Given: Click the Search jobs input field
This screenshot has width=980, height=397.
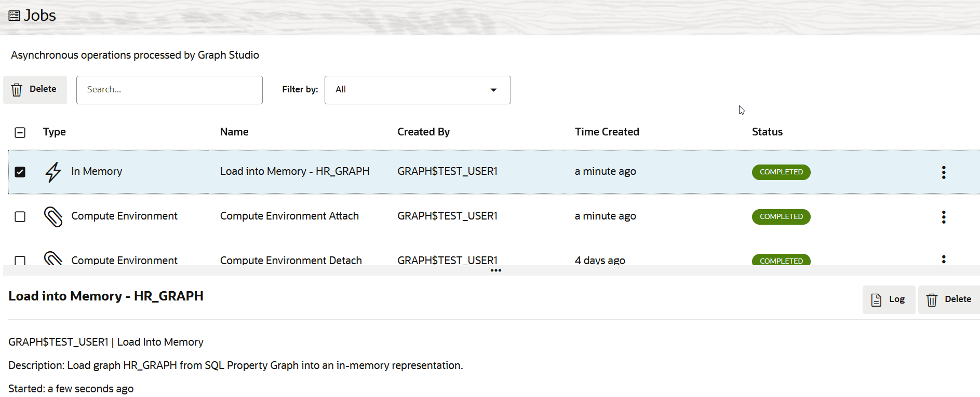Looking at the screenshot, I should tap(169, 90).
